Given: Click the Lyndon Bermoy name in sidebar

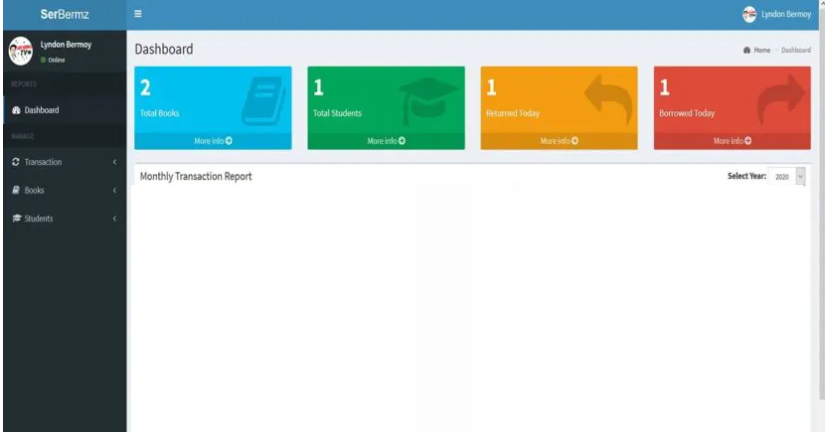Looking at the screenshot, I should click(66, 45).
